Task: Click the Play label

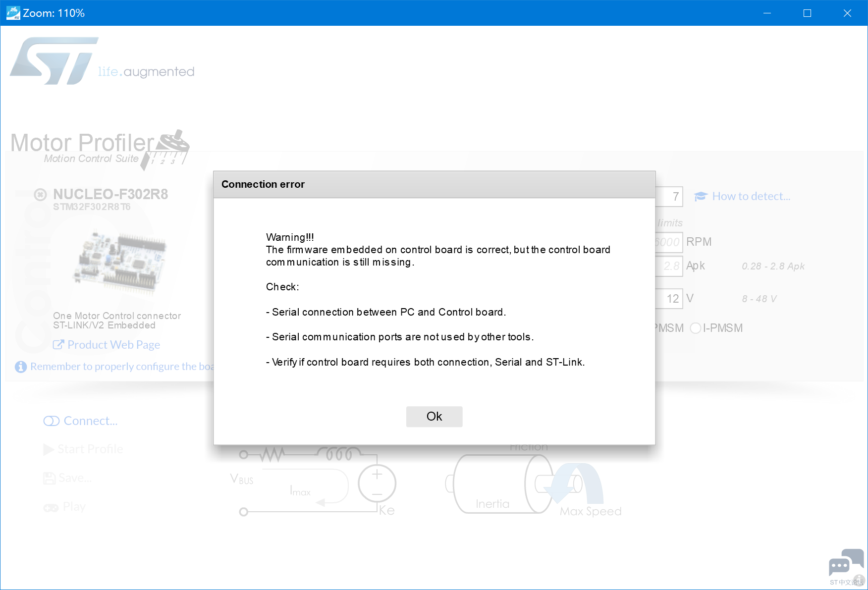Action: pyautogui.click(x=74, y=507)
